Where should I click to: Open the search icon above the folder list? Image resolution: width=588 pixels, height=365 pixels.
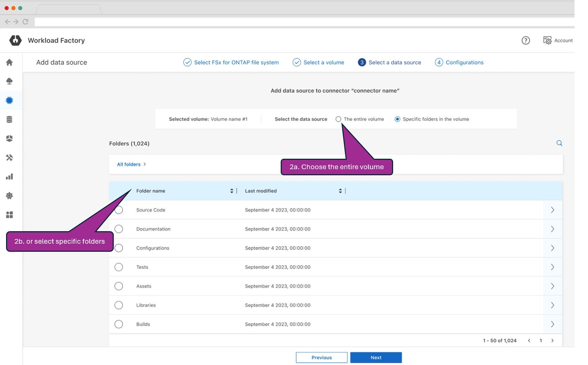tap(559, 143)
